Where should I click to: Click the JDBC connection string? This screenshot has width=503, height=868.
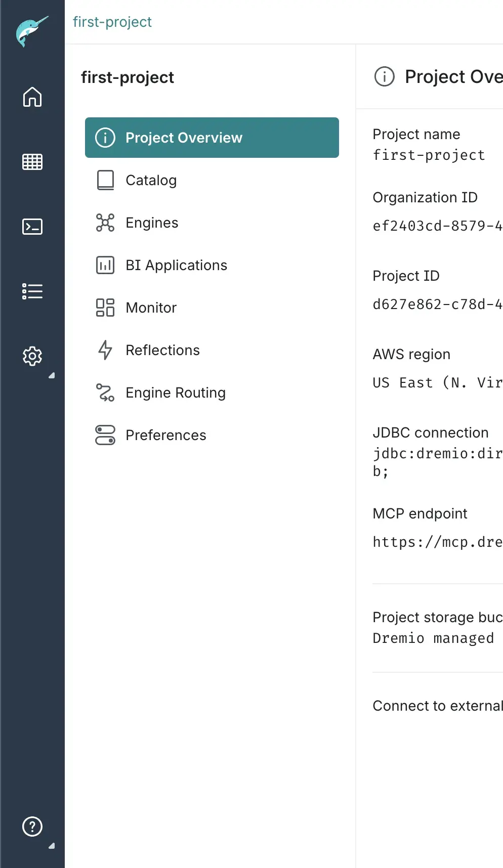click(438, 462)
